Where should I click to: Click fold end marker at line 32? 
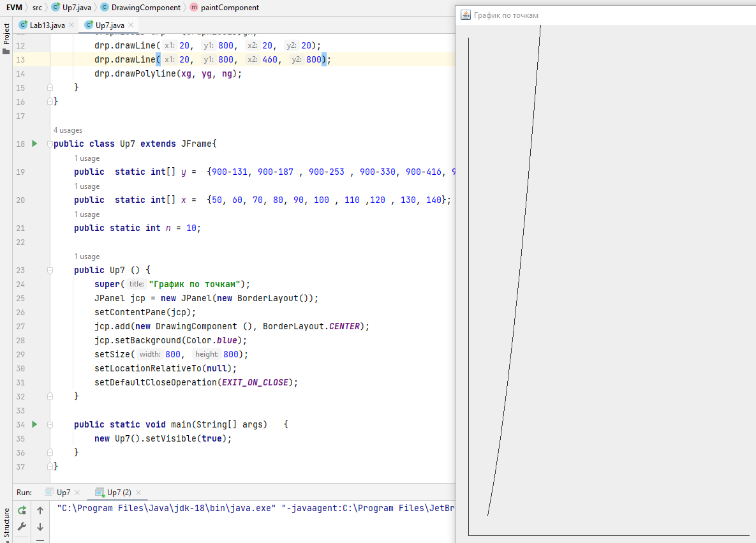50,396
